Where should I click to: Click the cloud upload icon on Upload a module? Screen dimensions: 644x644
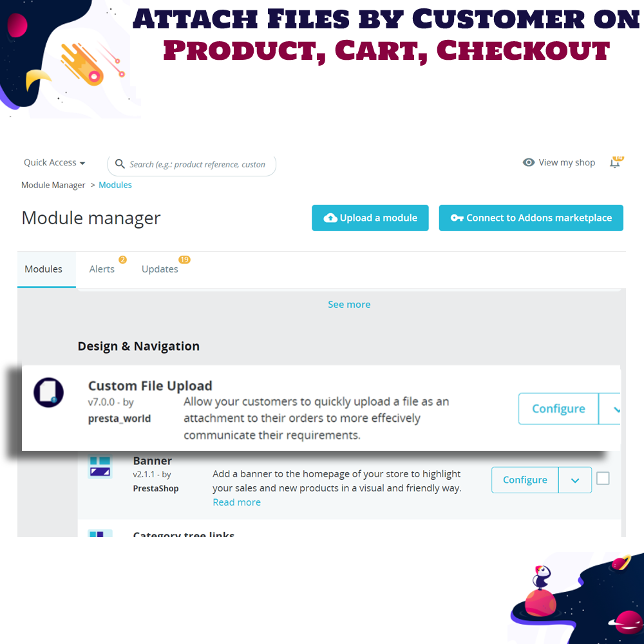tap(330, 218)
